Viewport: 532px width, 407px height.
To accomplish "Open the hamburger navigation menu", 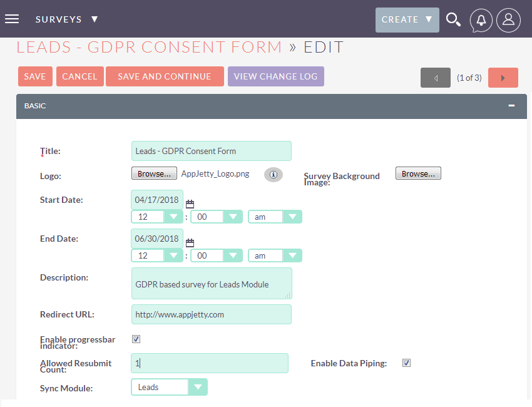I will [12, 19].
